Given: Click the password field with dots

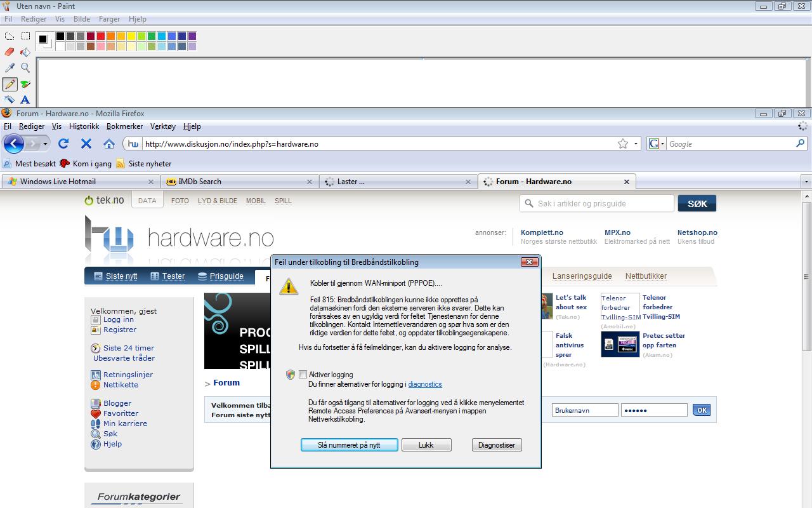Looking at the screenshot, I should (x=654, y=410).
